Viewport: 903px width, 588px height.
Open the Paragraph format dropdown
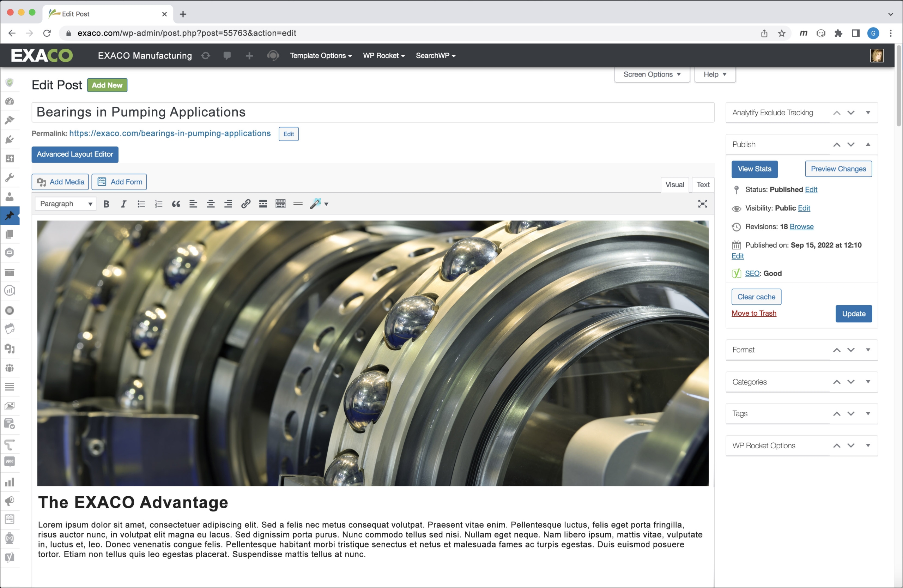[66, 204]
